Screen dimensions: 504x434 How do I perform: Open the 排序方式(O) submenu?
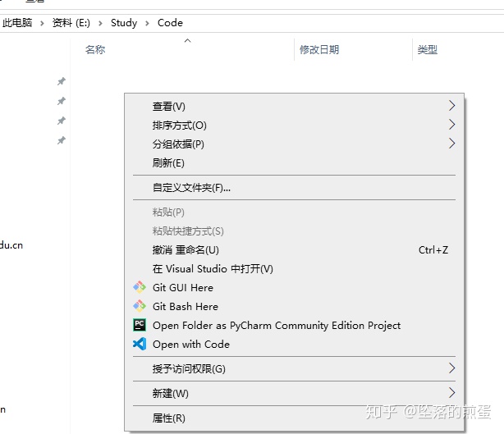click(x=294, y=125)
